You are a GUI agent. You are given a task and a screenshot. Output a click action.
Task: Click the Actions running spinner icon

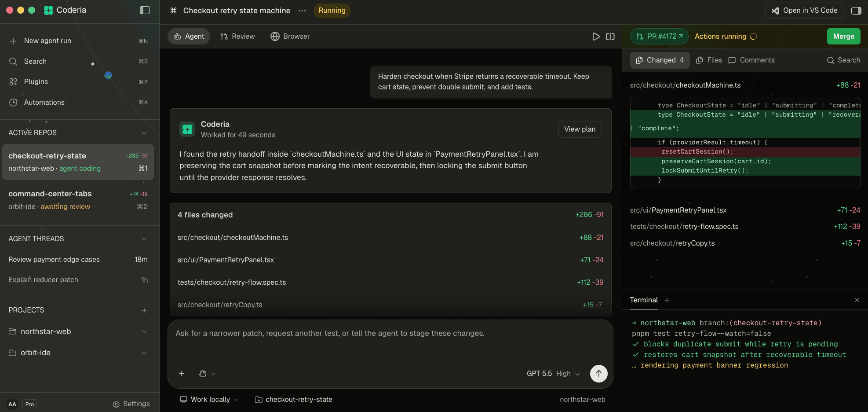754,37
